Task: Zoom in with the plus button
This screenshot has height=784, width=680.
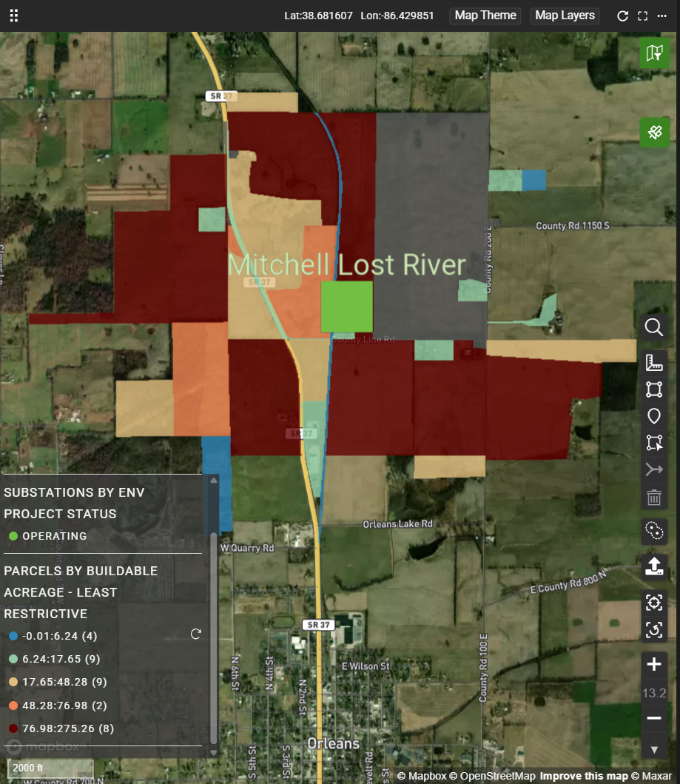Action: point(653,664)
